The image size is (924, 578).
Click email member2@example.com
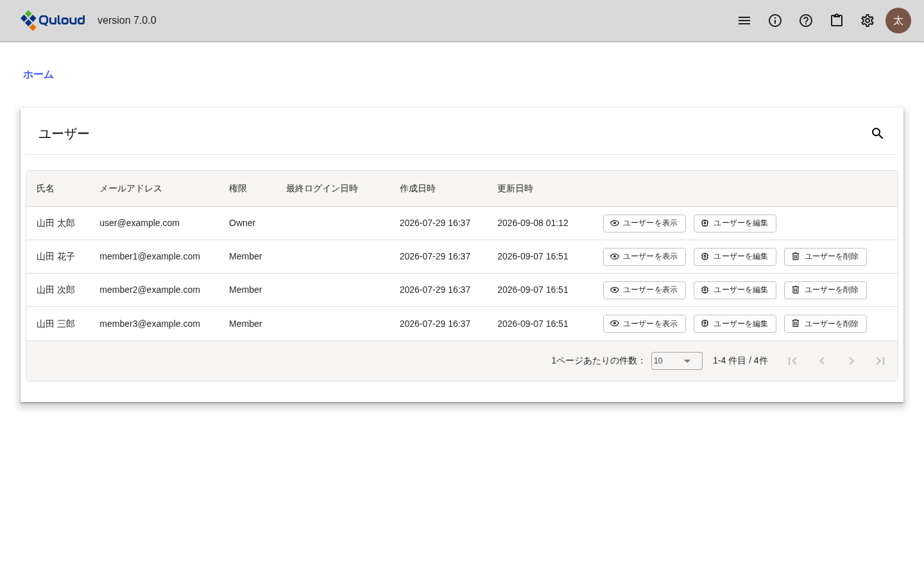coord(150,290)
